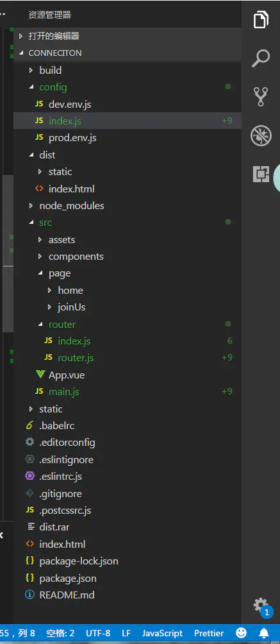Expand the joinUs folder

128,307
